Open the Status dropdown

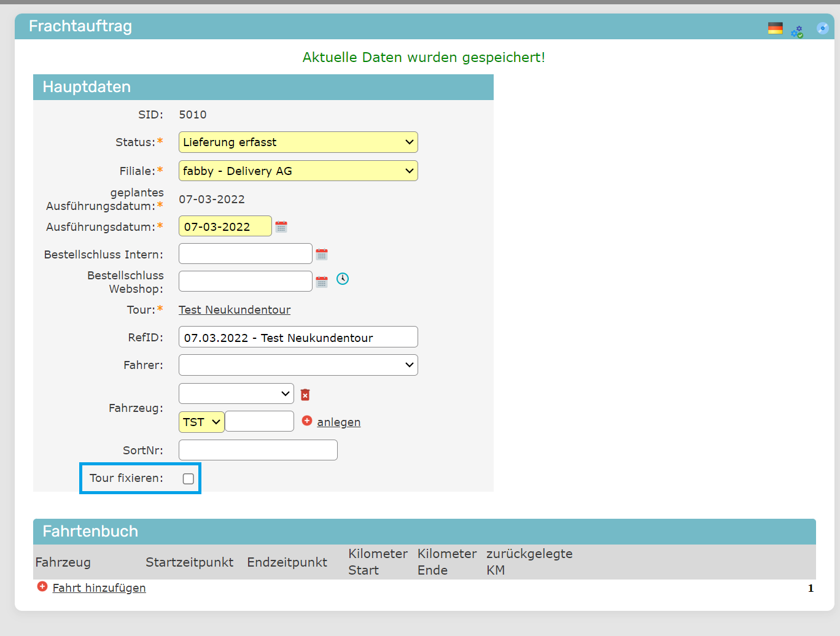click(x=298, y=142)
